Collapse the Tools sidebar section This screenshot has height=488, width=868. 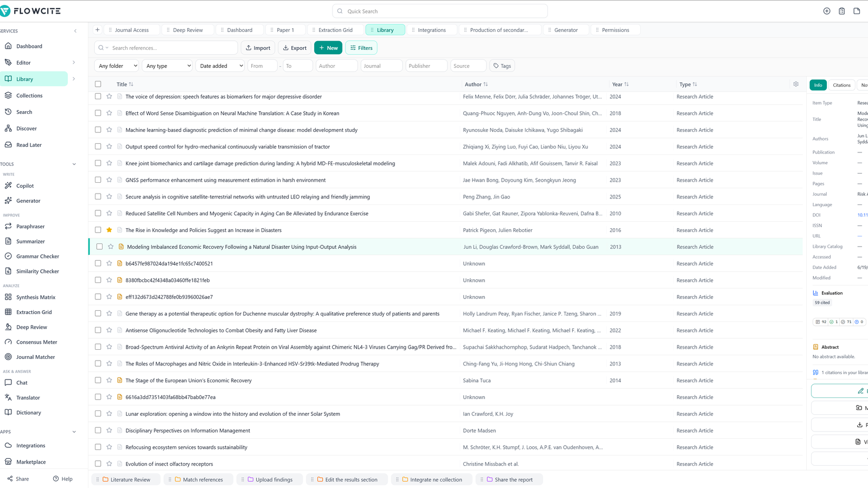(x=74, y=164)
